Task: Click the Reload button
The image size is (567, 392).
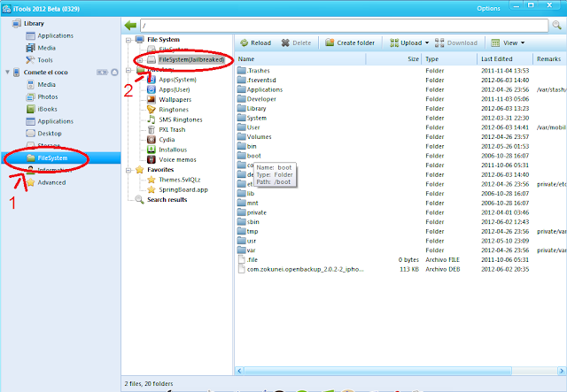Action: coord(256,43)
